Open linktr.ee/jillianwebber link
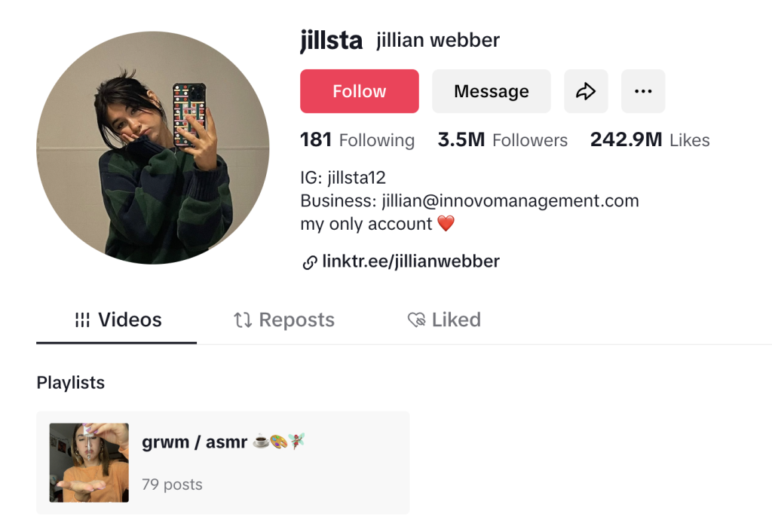 411,261
